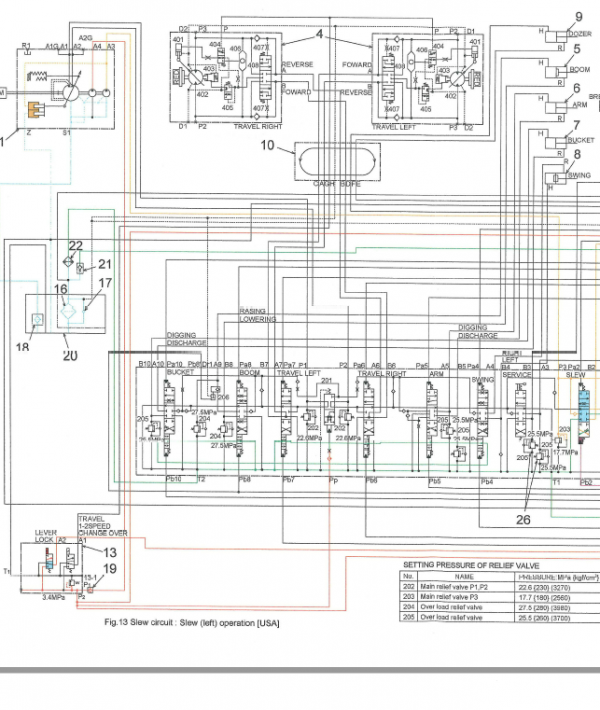The width and height of the screenshot is (600, 710).
Task: Click the 'Pp' port label
Action: (333, 480)
